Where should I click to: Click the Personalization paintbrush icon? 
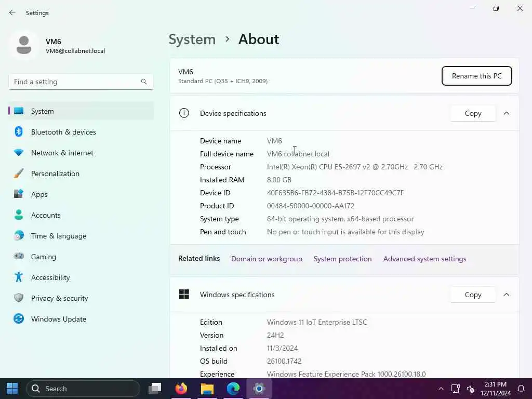(x=19, y=174)
